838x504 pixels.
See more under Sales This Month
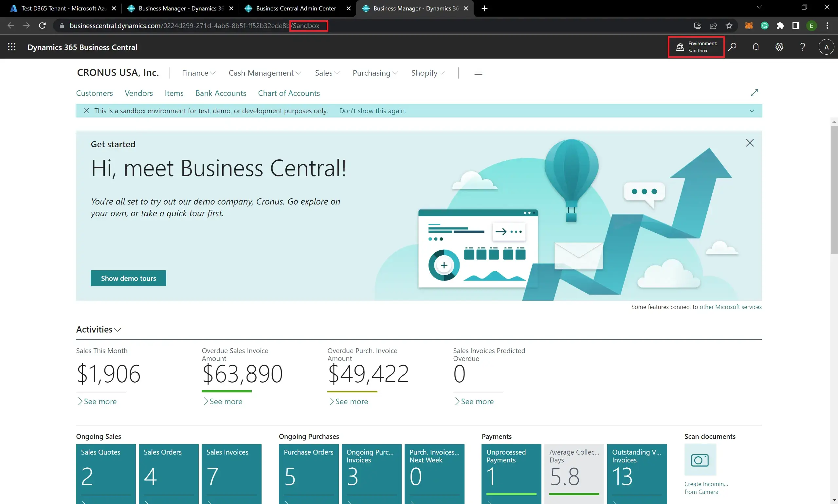[x=97, y=402]
